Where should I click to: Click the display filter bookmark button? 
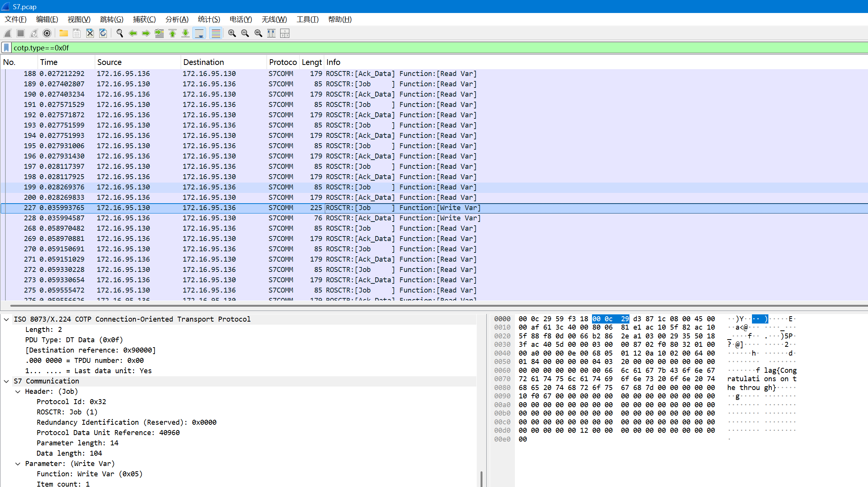point(6,48)
